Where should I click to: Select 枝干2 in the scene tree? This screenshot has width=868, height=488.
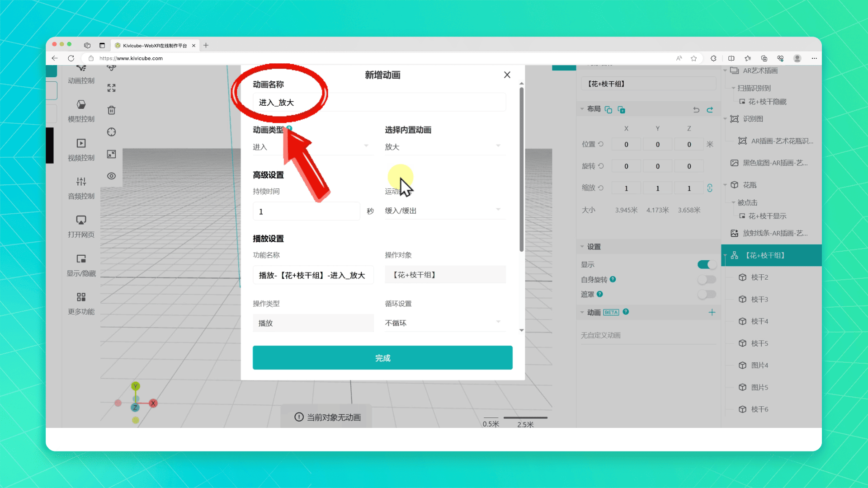[x=759, y=277]
